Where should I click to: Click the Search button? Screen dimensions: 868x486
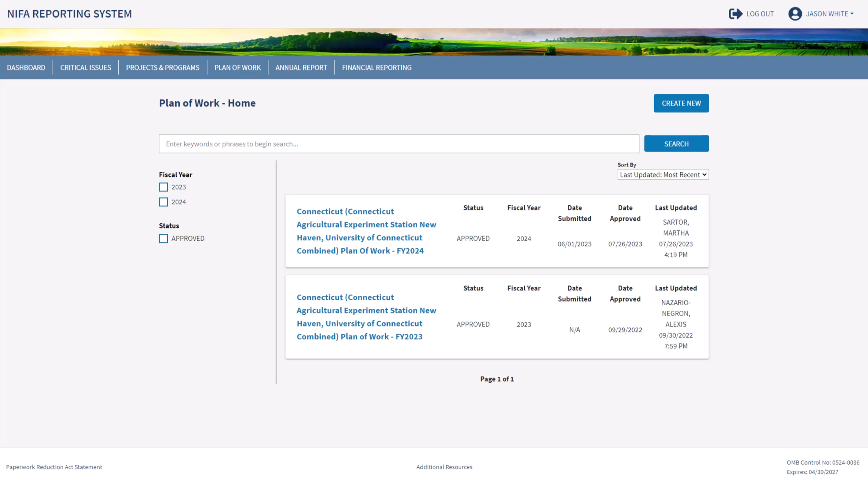pos(676,144)
